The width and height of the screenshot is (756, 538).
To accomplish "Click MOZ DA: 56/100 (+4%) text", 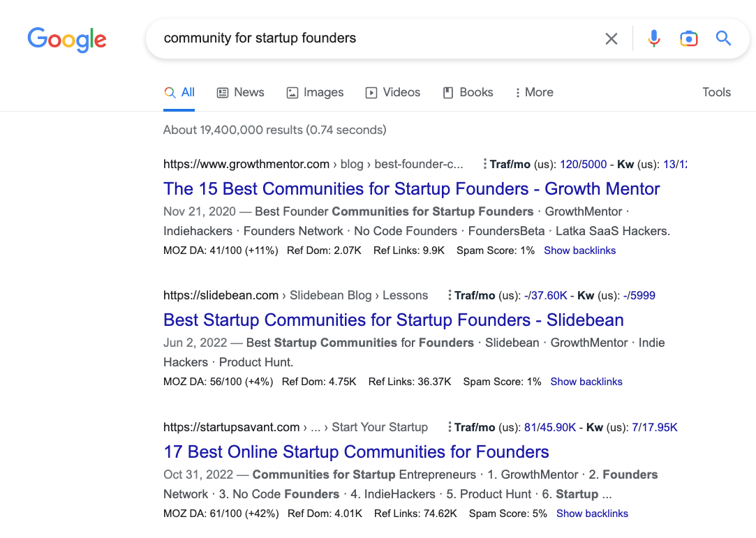I will [x=218, y=381].
